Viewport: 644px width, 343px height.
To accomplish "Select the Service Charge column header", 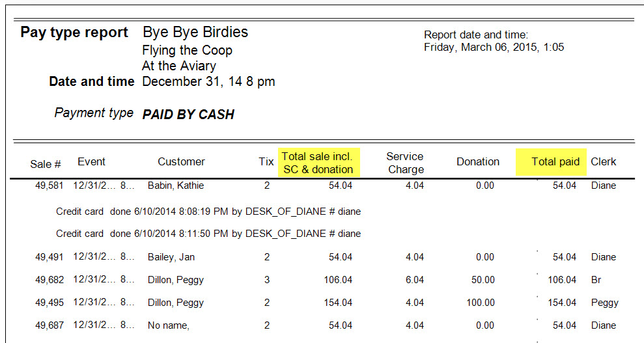I will click(406, 163).
